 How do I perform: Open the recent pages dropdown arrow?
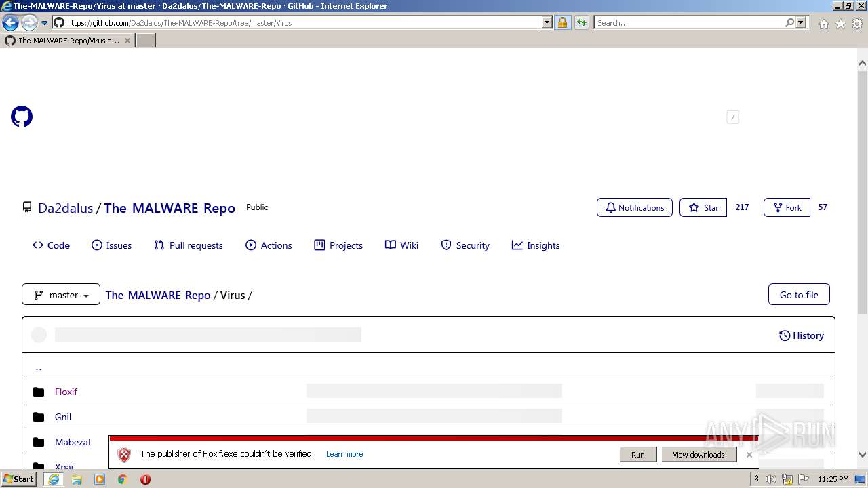coord(44,22)
